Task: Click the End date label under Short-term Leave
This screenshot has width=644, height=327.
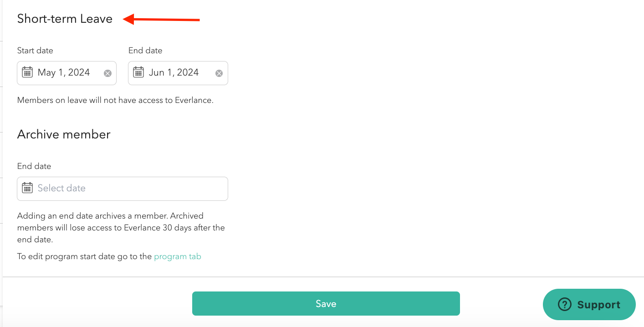Action: click(x=145, y=51)
